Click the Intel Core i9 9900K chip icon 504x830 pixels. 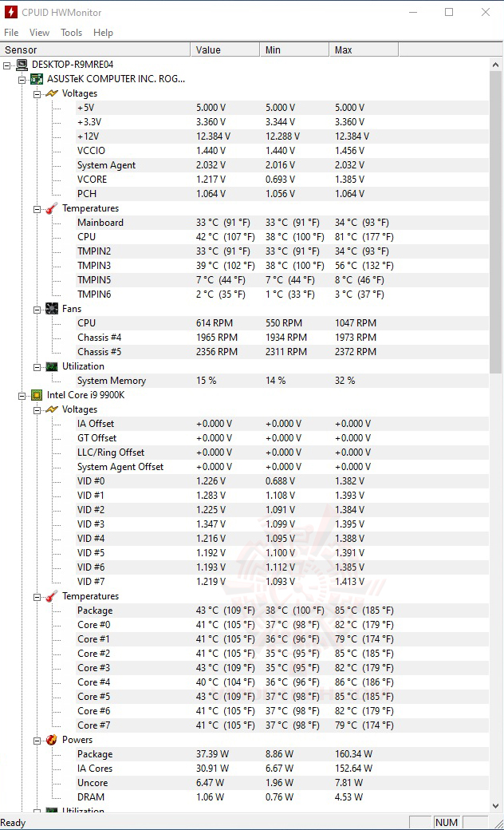37,395
